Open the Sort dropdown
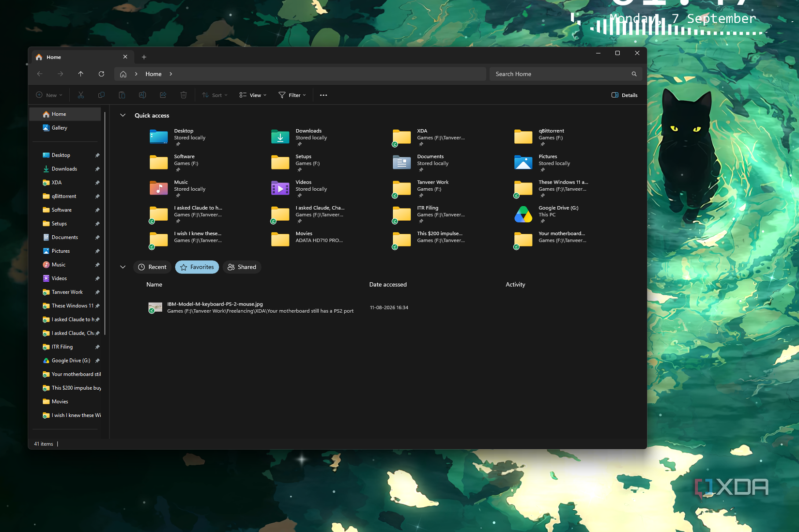The height and width of the screenshot is (532, 799). pos(215,95)
